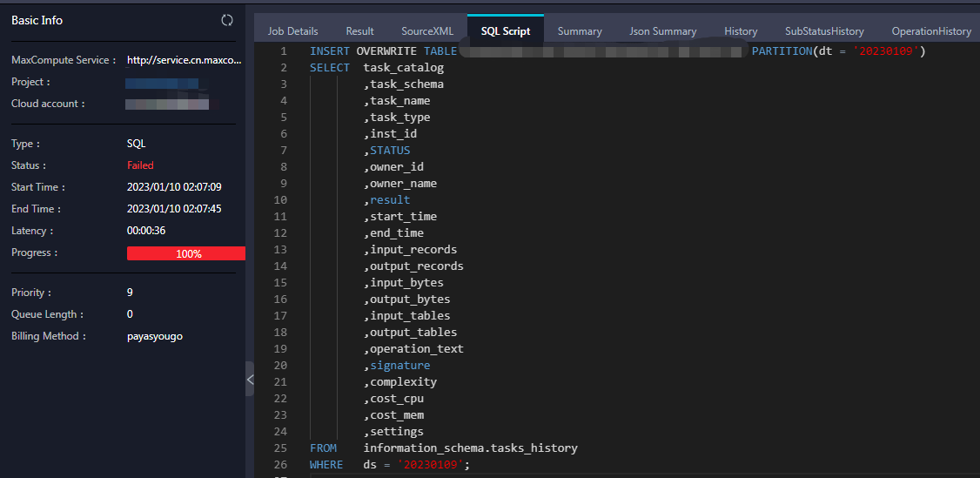Click line number 13 in the gutter
This screenshot has height=478, width=980.
click(280, 250)
